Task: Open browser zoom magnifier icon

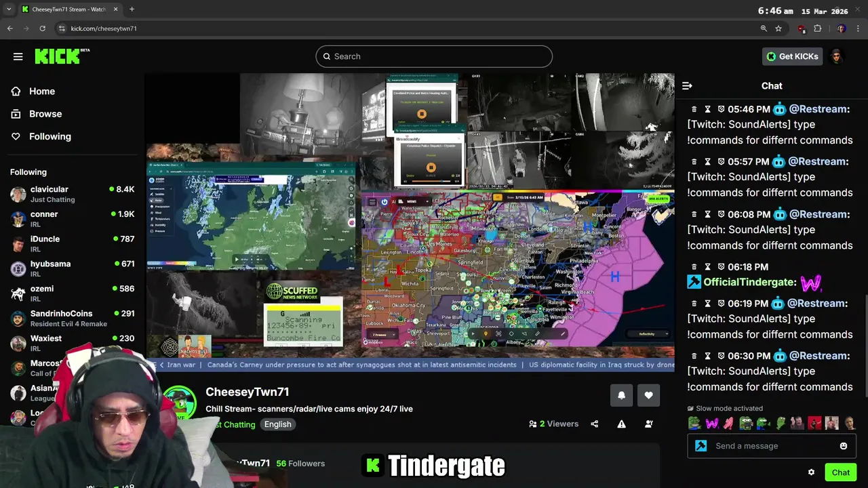Action: pyautogui.click(x=764, y=28)
